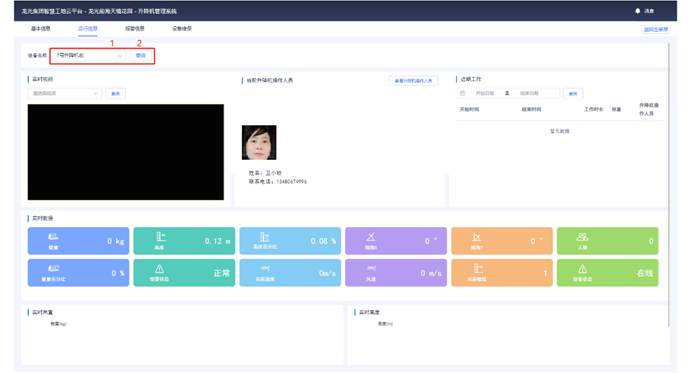This screenshot has width=691, height=373.
Task: Click the calendar icon in date range field
Action: pyautogui.click(x=462, y=93)
